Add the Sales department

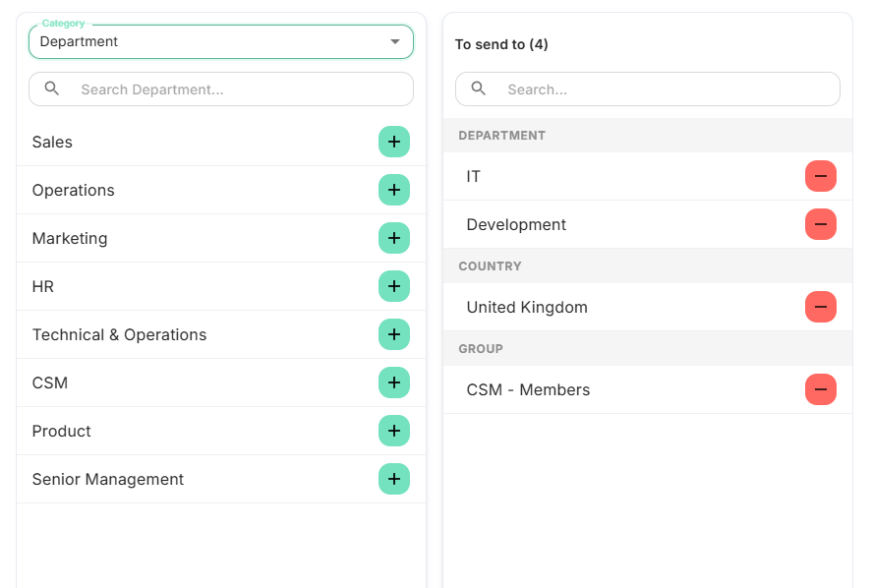click(x=394, y=142)
